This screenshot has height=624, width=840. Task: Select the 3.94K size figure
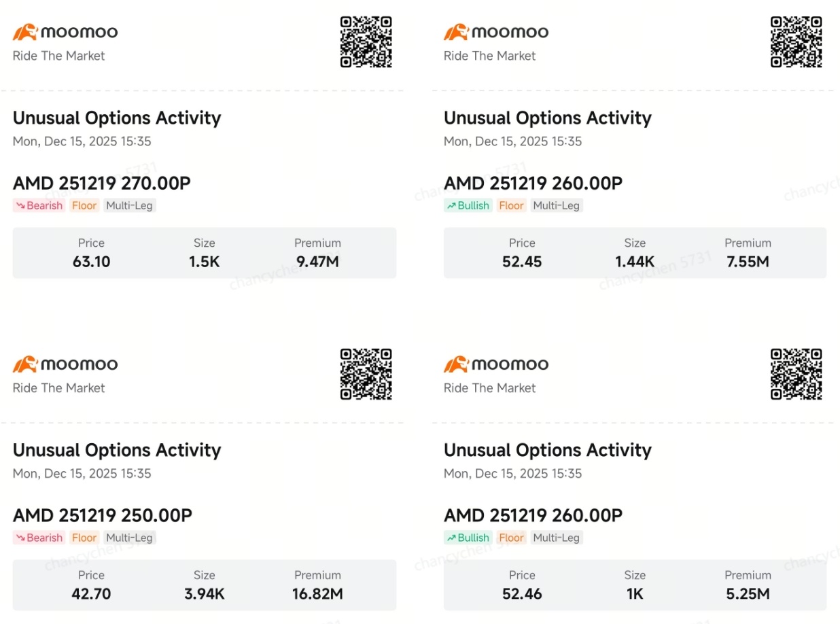(204, 593)
